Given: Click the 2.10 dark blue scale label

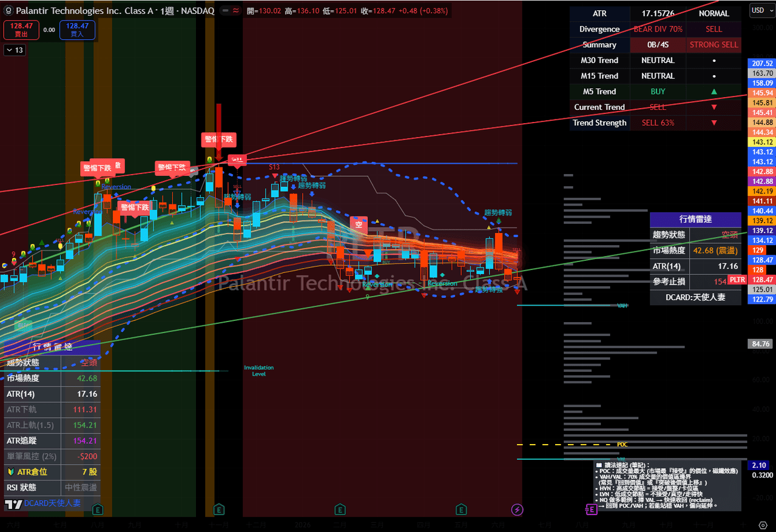Looking at the screenshot, I should (759, 465).
